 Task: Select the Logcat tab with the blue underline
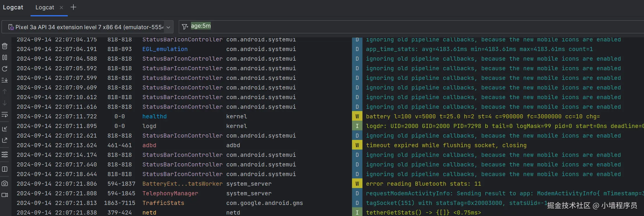tap(45, 8)
